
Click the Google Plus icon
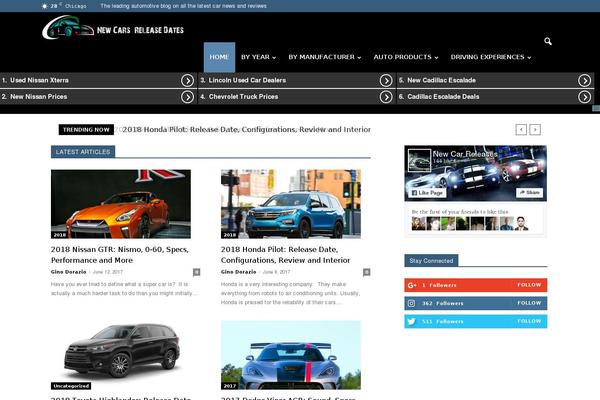tap(412, 285)
